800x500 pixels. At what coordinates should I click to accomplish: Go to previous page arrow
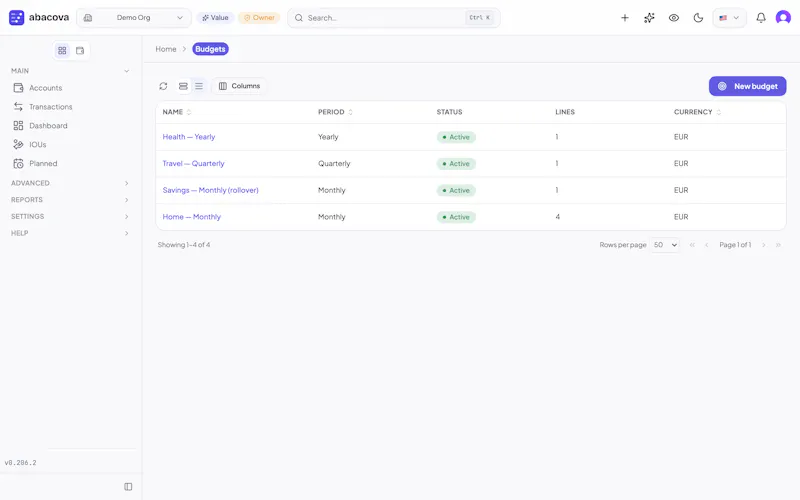tap(707, 245)
